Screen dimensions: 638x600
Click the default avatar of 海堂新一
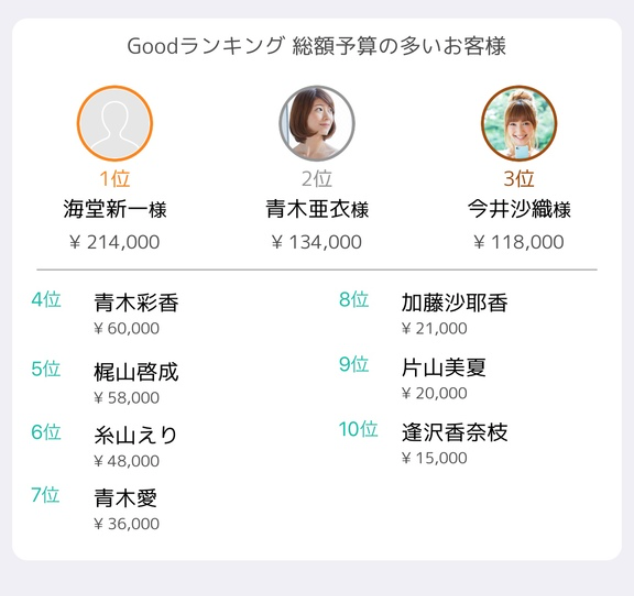coord(115,124)
